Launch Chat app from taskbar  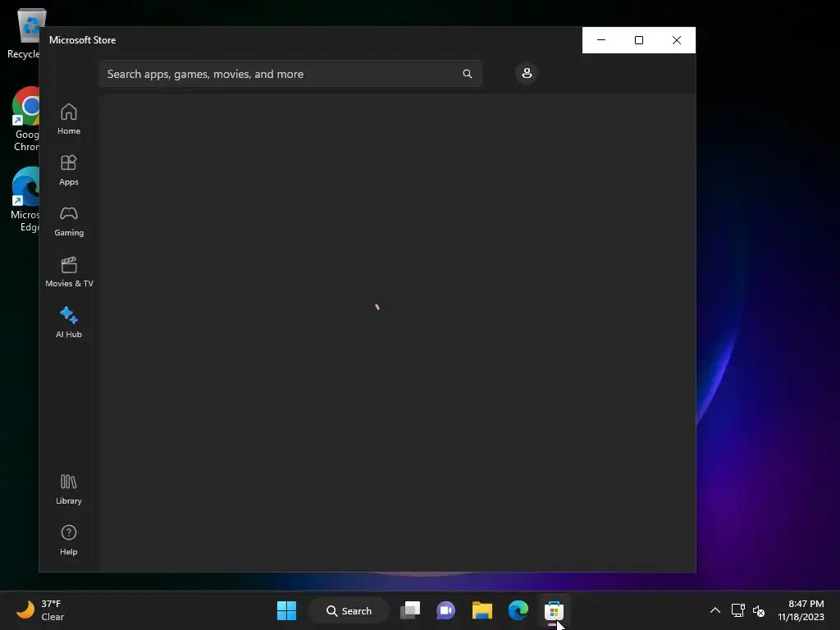tap(445, 610)
